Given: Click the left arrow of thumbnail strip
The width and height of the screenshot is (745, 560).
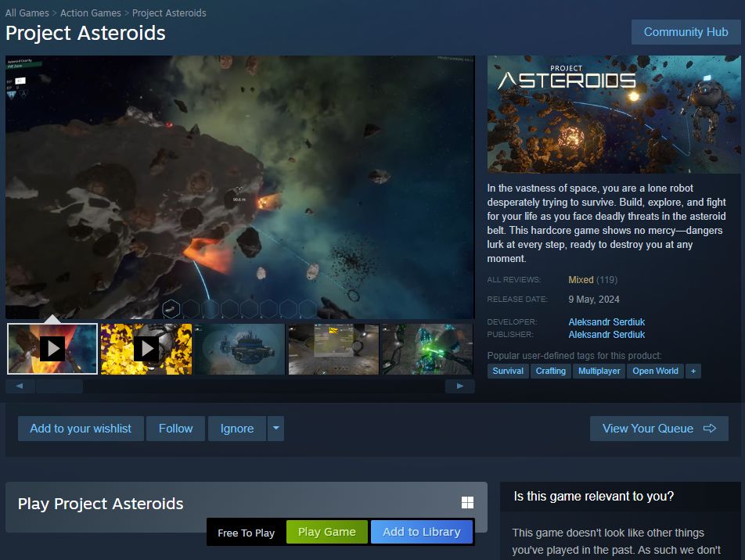Looking at the screenshot, I should pyautogui.click(x=20, y=386).
